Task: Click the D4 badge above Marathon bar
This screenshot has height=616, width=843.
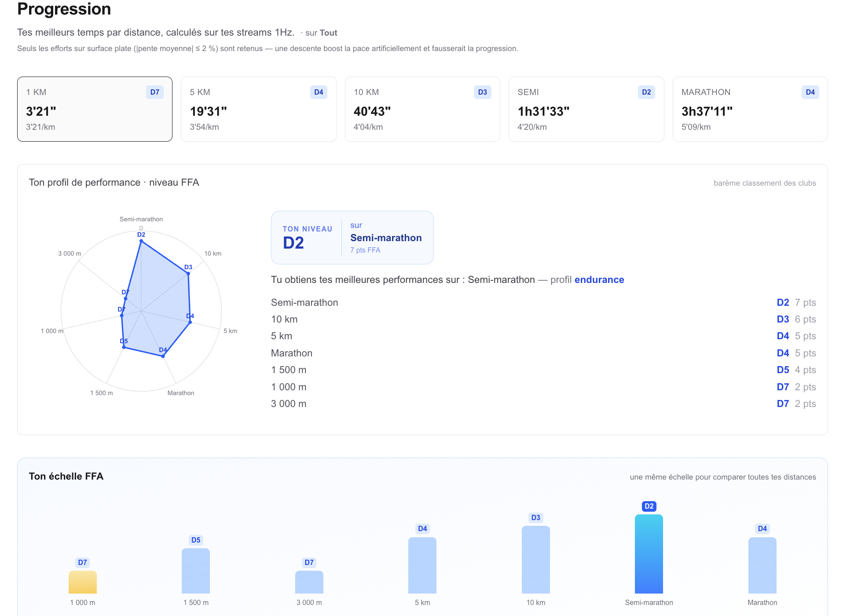Action: pos(762,529)
